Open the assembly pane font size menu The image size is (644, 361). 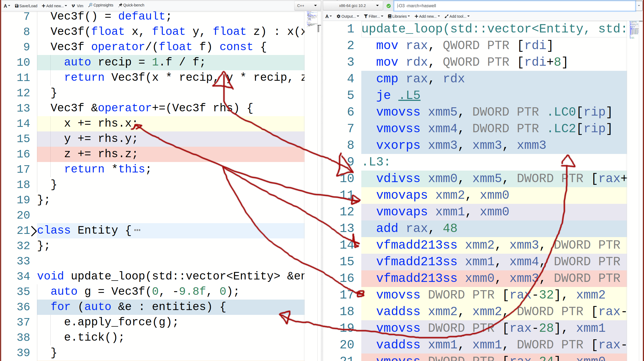(x=328, y=16)
